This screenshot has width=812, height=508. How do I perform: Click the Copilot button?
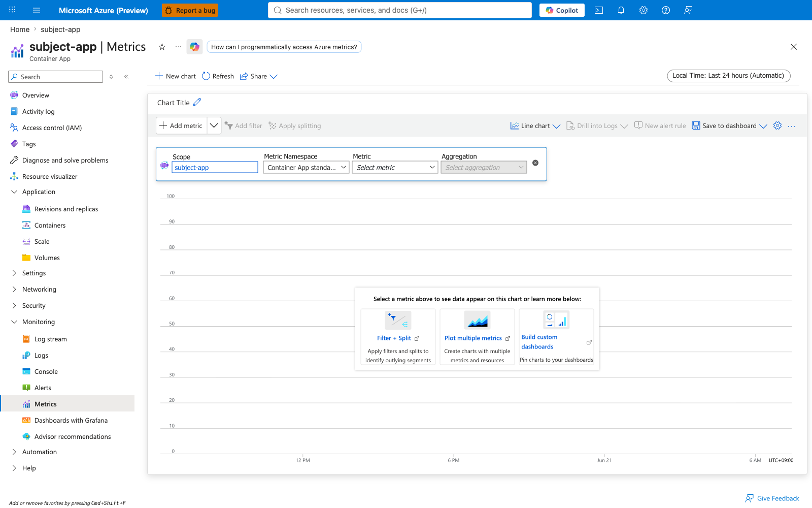click(x=562, y=10)
